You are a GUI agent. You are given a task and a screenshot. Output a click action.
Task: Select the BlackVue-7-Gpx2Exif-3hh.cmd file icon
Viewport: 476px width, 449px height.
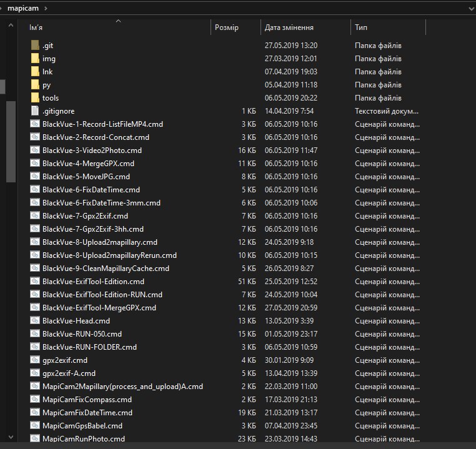point(35,229)
